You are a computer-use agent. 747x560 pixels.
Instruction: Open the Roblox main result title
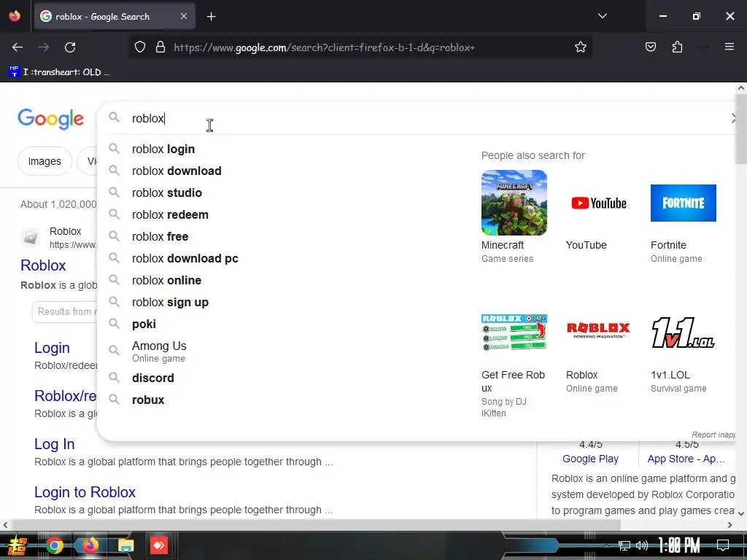tap(43, 265)
